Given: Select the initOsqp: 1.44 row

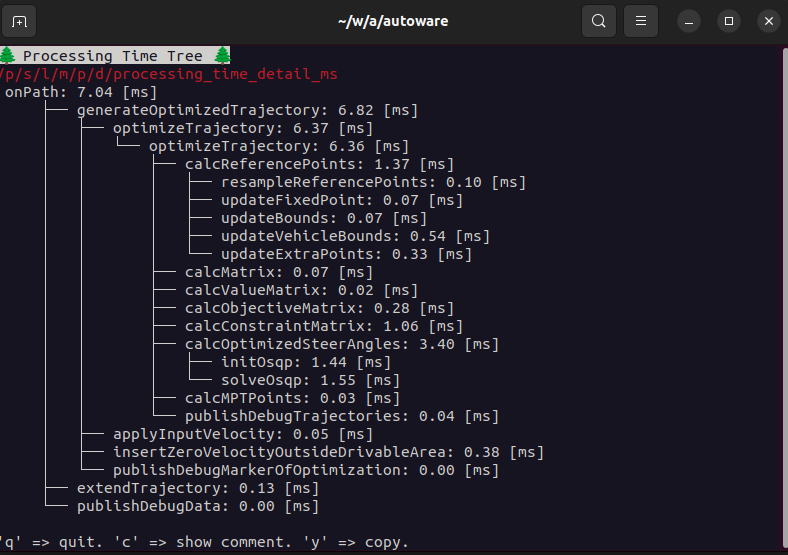Looking at the screenshot, I should point(306,362).
